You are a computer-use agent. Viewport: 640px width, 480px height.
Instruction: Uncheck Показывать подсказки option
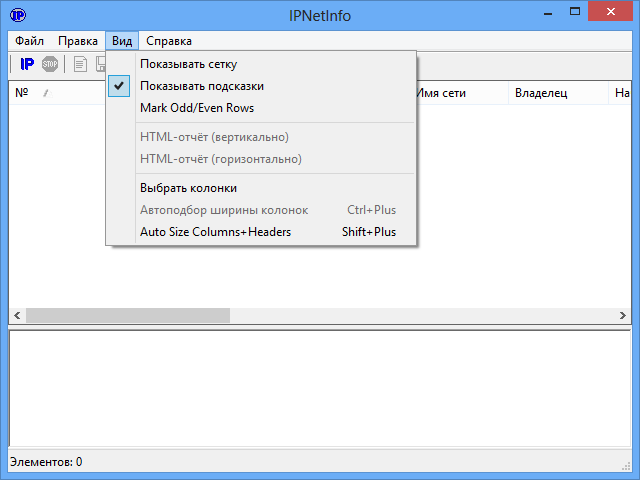click(x=201, y=86)
